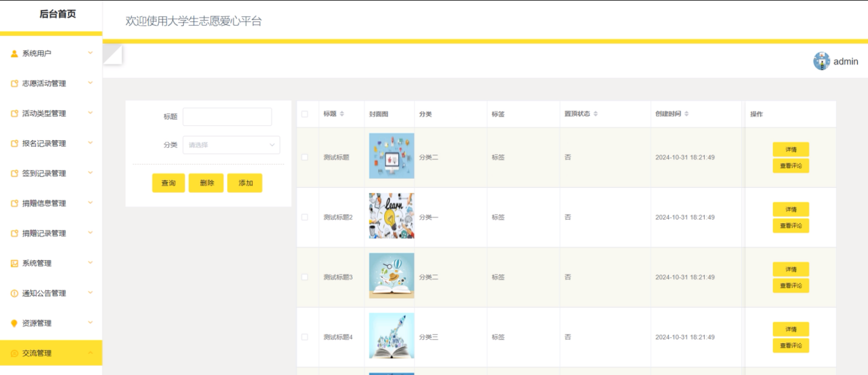Select 系统用户 in the sidebar
The height and width of the screenshot is (375, 868).
tap(51, 54)
